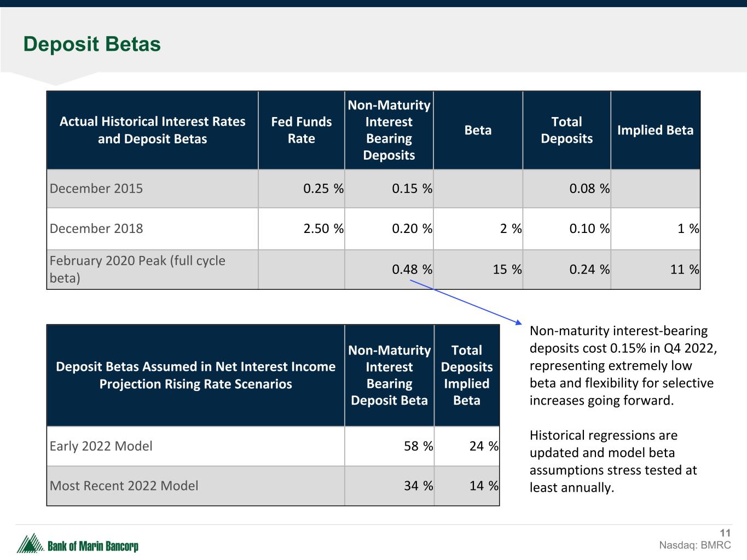The width and height of the screenshot is (747, 560).
Task: Select the December 2015 row label
Action: (x=96, y=189)
